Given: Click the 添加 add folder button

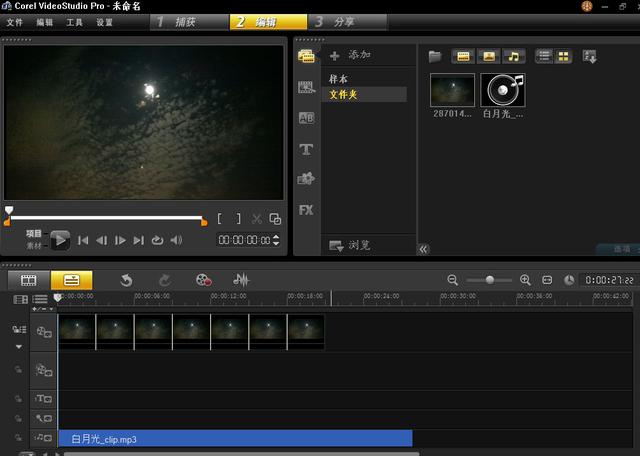Looking at the screenshot, I should pos(350,55).
